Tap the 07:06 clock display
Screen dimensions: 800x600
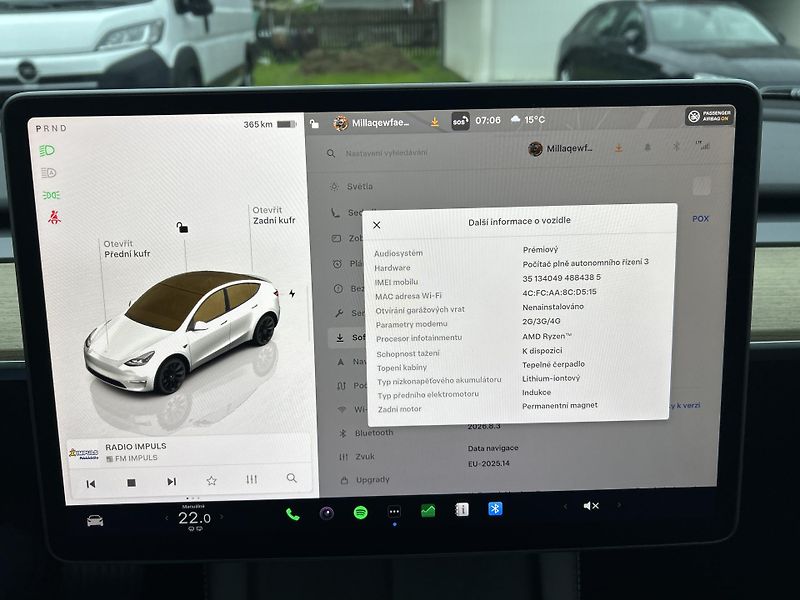click(x=488, y=120)
